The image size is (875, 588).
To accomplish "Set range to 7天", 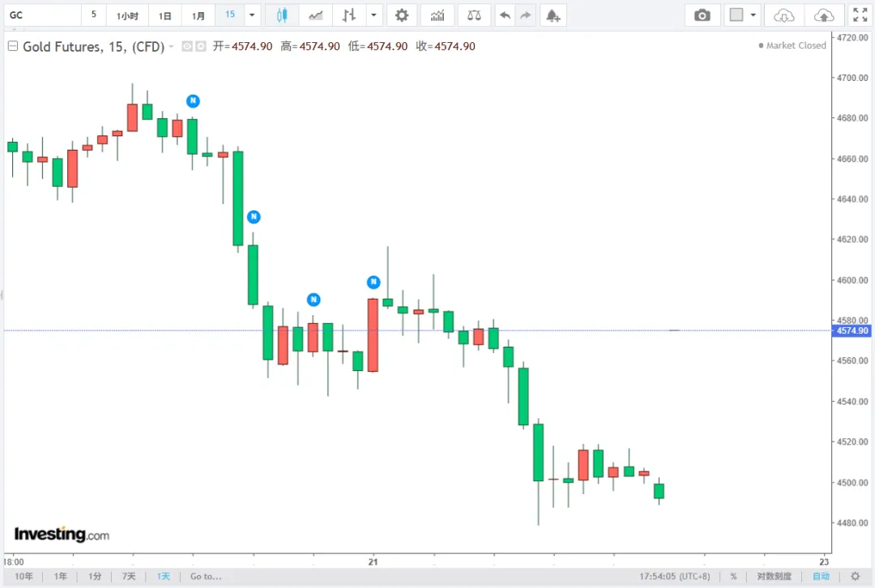I will [x=129, y=577].
